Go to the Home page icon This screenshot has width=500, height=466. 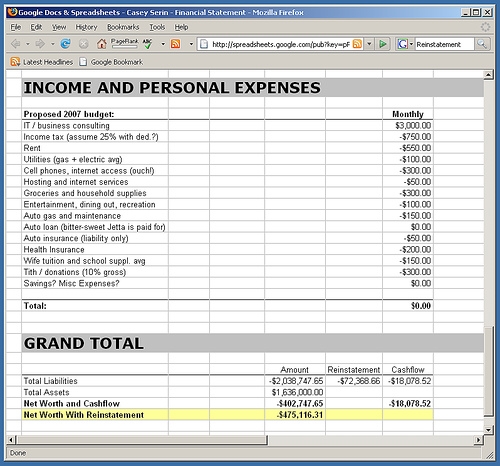click(102, 44)
